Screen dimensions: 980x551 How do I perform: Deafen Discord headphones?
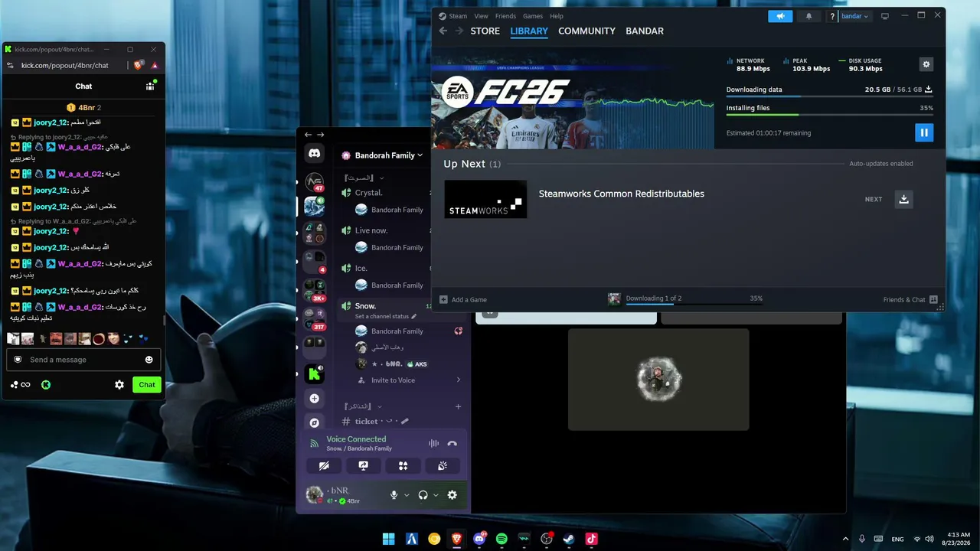coord(423,495)
